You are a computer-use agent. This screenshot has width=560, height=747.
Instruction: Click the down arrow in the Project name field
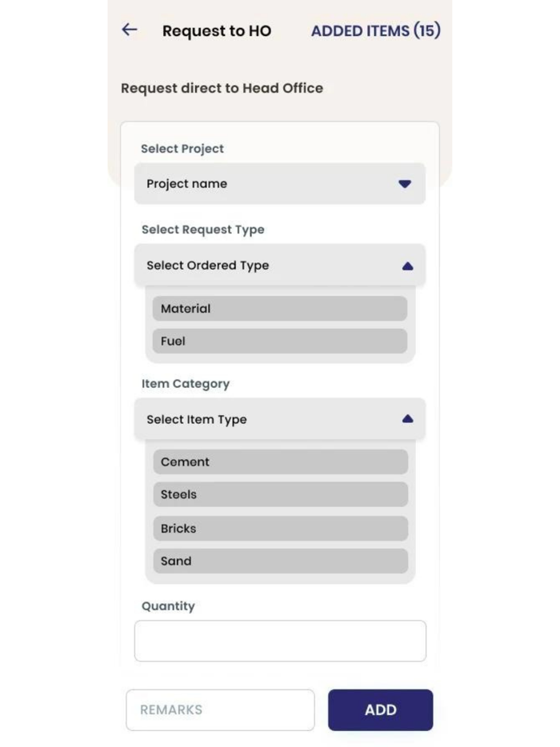[x=405, y=184]
